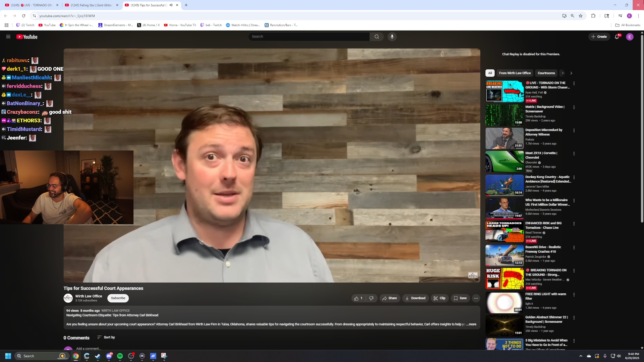Screen dimensions: 644x362
Task: Click the search magnifier button beside the YouTube search box
Action: tap(377, 37)
